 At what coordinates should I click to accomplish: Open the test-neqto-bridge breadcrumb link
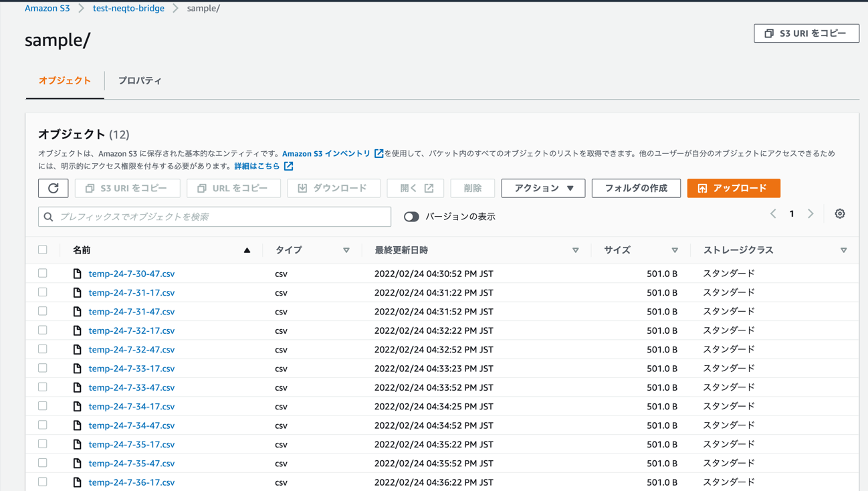point(128,7)
